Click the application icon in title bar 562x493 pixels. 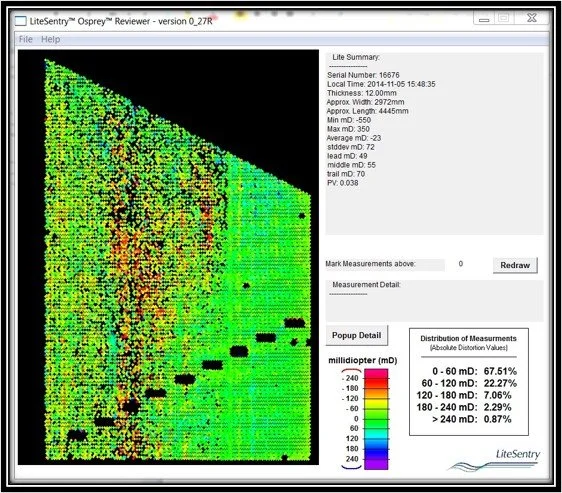click(x=20, y=21)
